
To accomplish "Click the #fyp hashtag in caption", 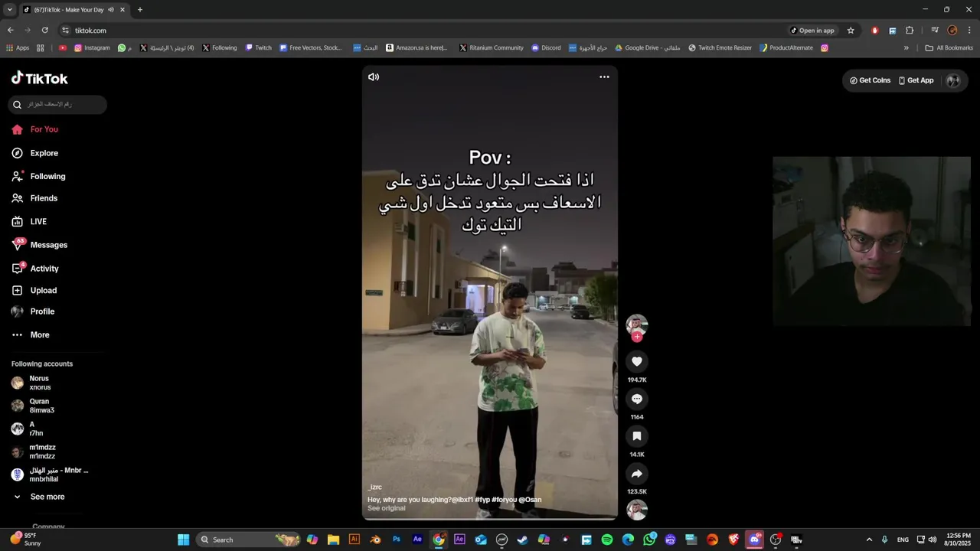I will point(482,500).
